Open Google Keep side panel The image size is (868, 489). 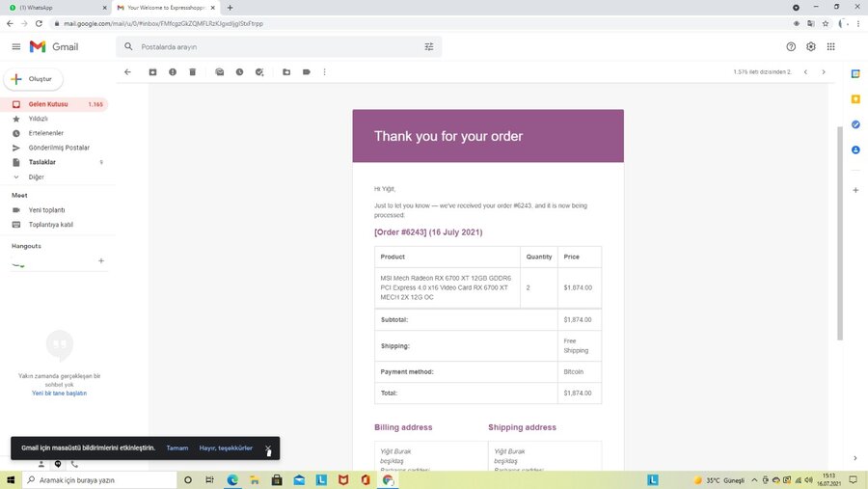pos(855,99)
